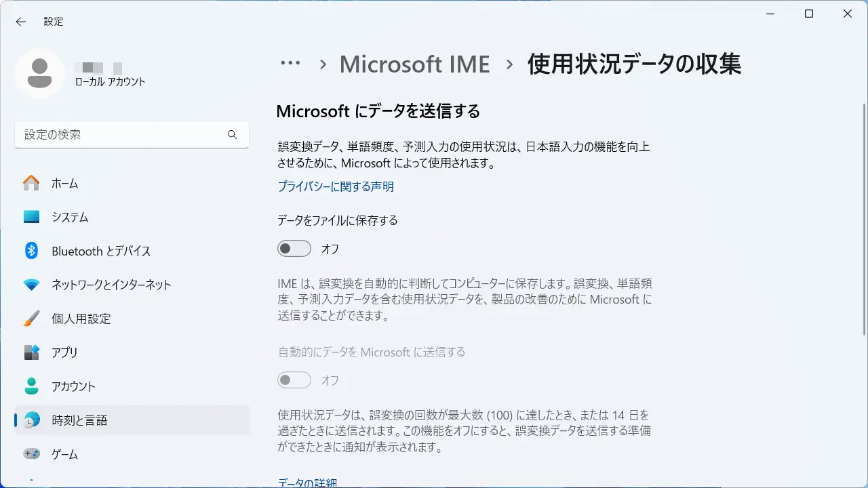Click the ホーム house icon

tap(31, 183)
